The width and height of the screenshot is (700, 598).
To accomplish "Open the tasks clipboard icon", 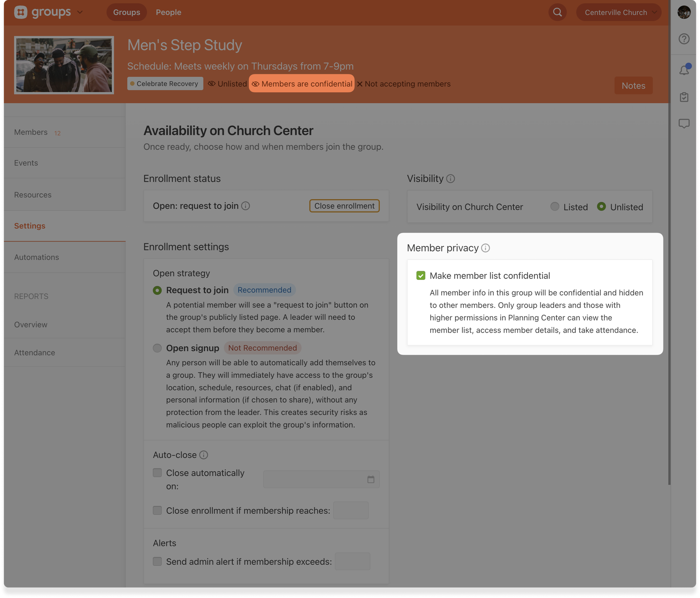I will (684, 97).
